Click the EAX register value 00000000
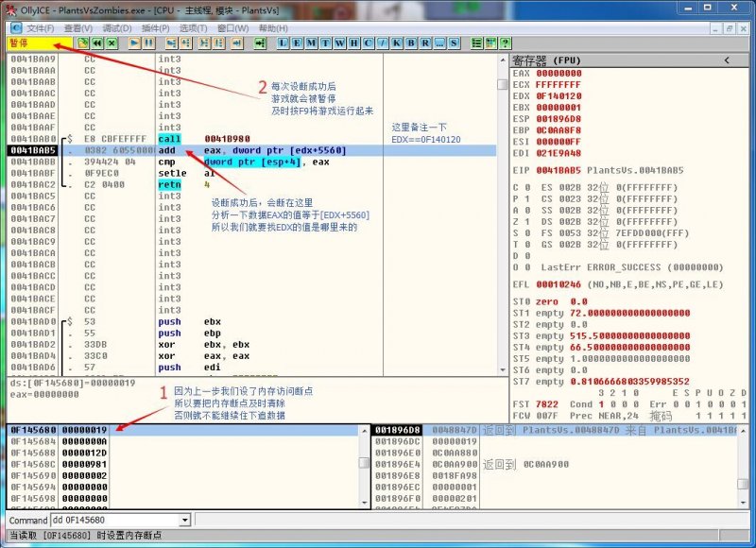Image resolution: width=756 pixels, height=548 pixels. [558, 74]
